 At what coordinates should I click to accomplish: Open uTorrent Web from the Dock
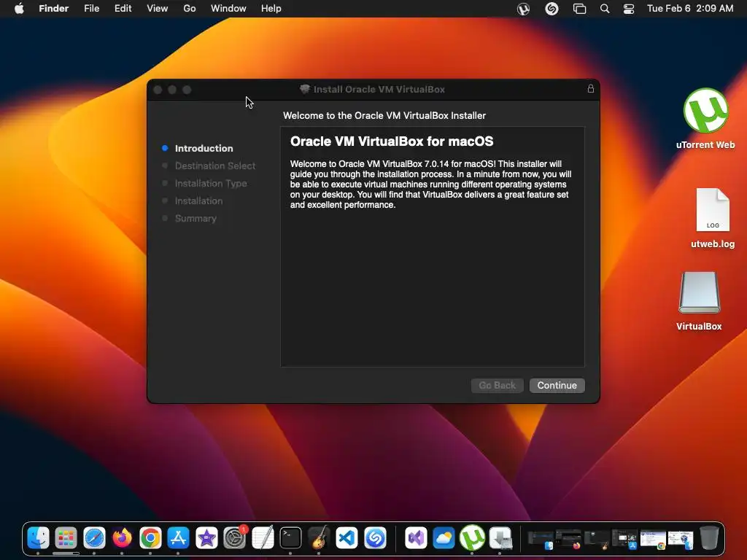click(x=472, y=538)
